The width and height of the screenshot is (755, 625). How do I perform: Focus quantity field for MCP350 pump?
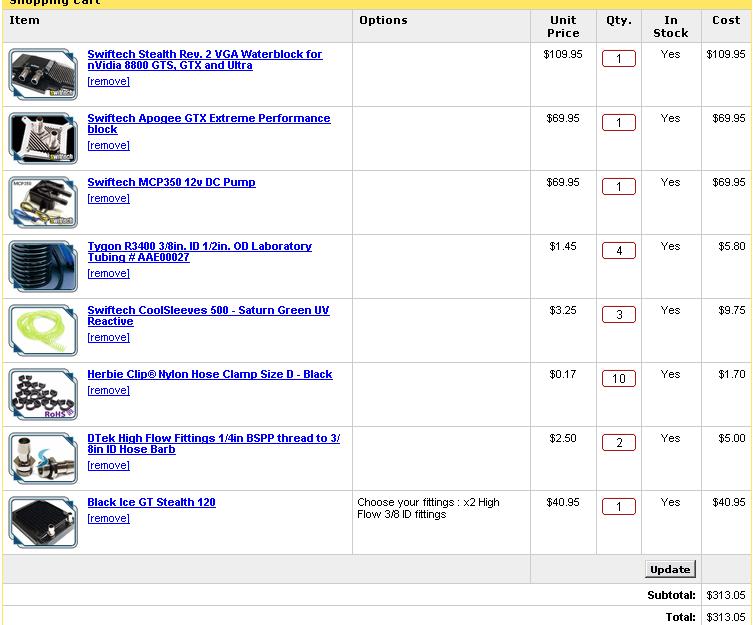619,187
